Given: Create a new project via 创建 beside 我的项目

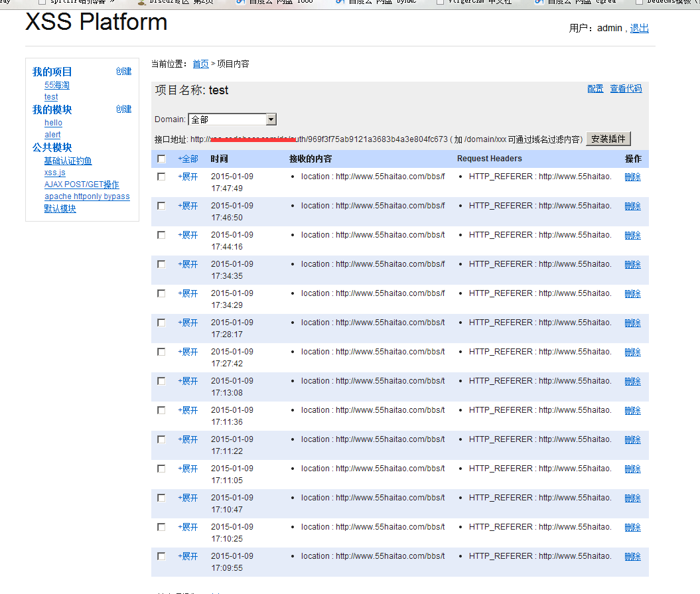Looking at the screenshot, I should (123, 72).
